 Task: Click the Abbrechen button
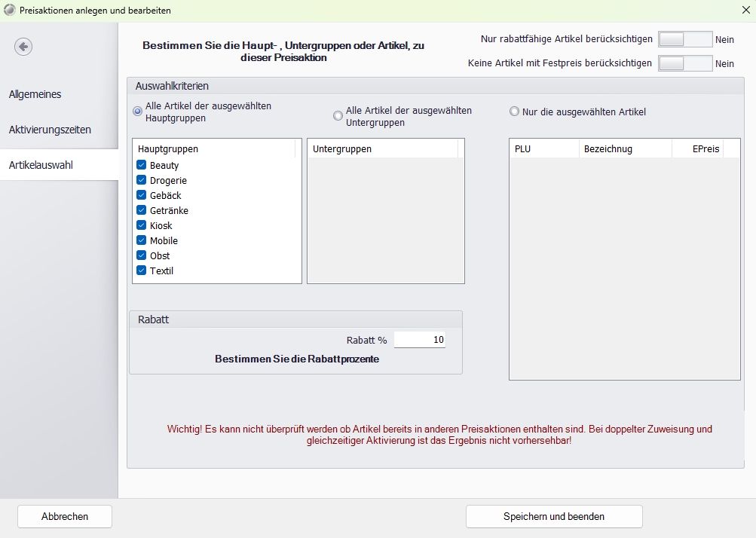[x=65, y=517]
